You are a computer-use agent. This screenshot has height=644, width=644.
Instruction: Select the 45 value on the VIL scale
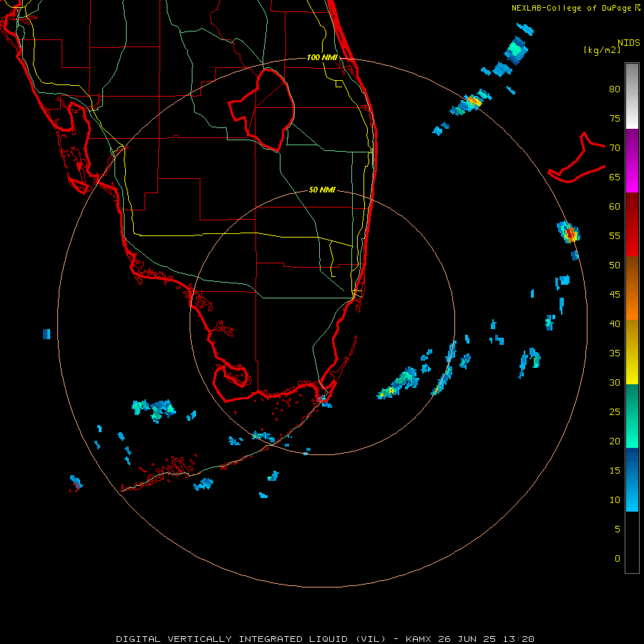pyautogui.click(x=615, y=295)
